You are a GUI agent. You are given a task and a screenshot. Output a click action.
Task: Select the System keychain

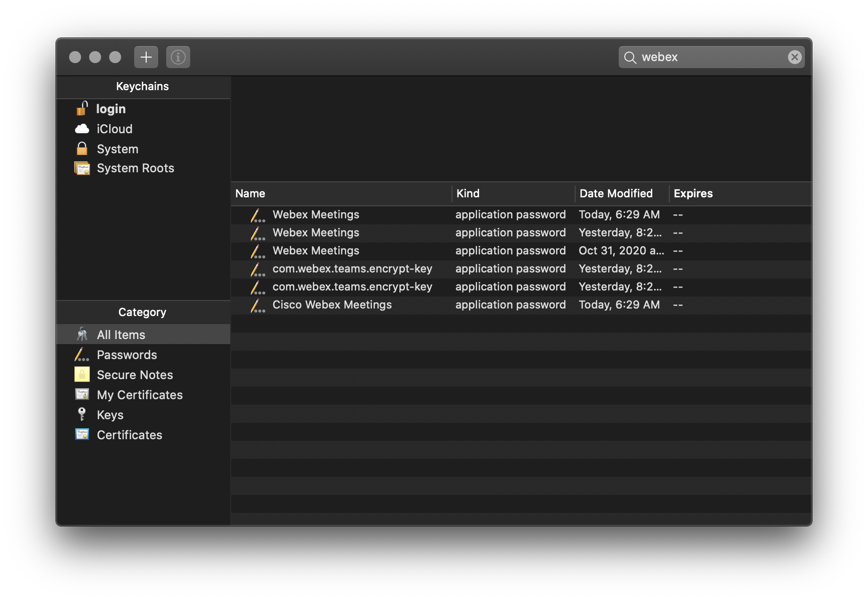click(118, 148)
